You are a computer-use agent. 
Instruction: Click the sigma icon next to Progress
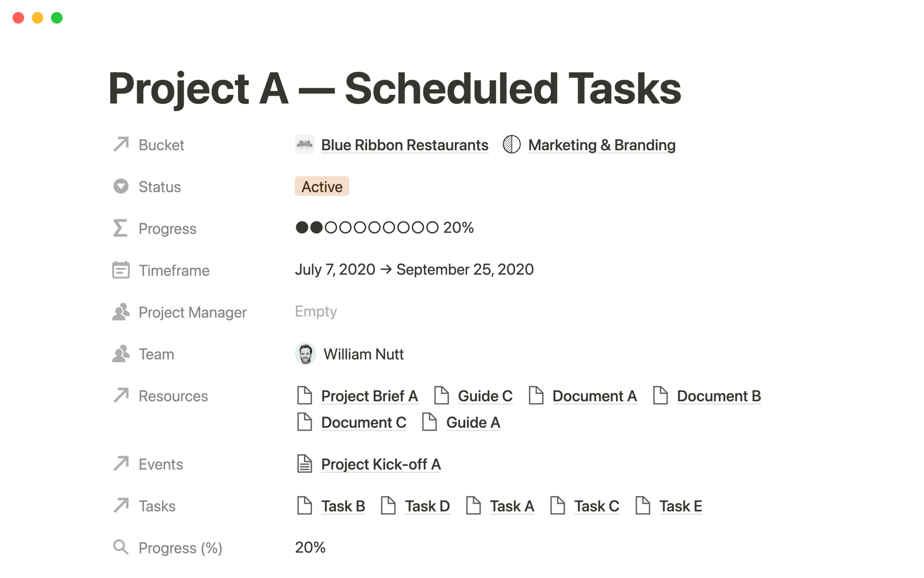(x=121, y=228)
